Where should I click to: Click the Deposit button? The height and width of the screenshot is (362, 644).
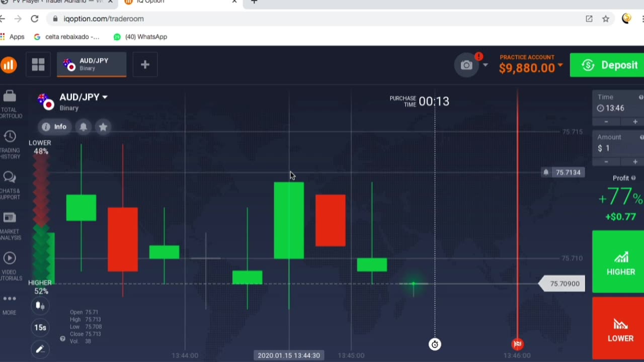click(607, 65)
